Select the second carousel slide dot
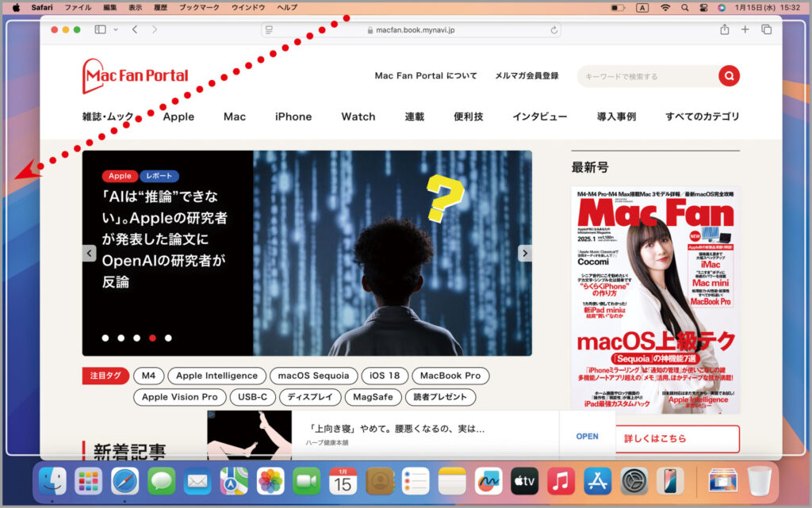This screenshot has height=508, width=812. pyautogui.click(x=121, y=338)
